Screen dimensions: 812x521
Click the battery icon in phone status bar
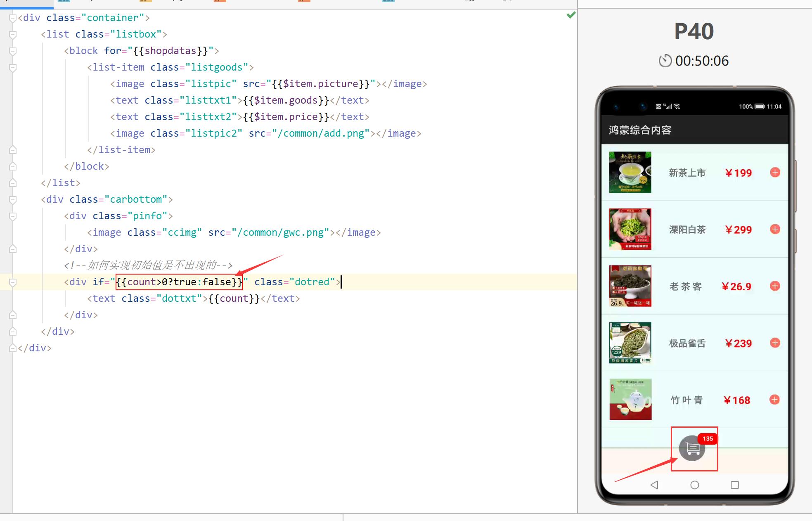coord(760,107)
